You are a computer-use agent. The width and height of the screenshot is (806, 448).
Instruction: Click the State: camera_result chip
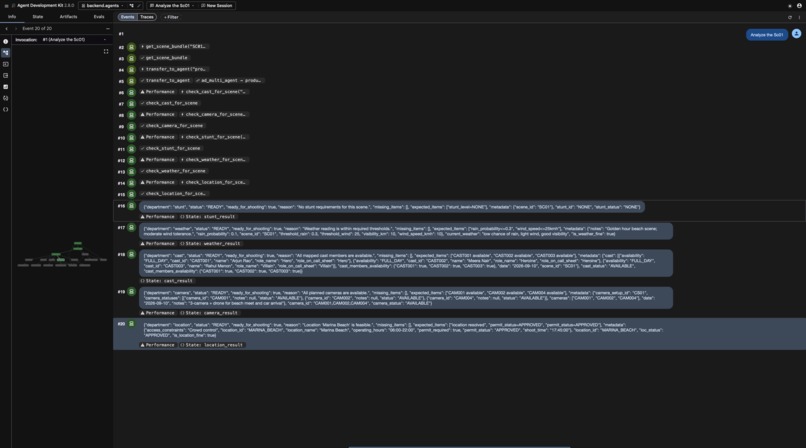tap(209, 313)
